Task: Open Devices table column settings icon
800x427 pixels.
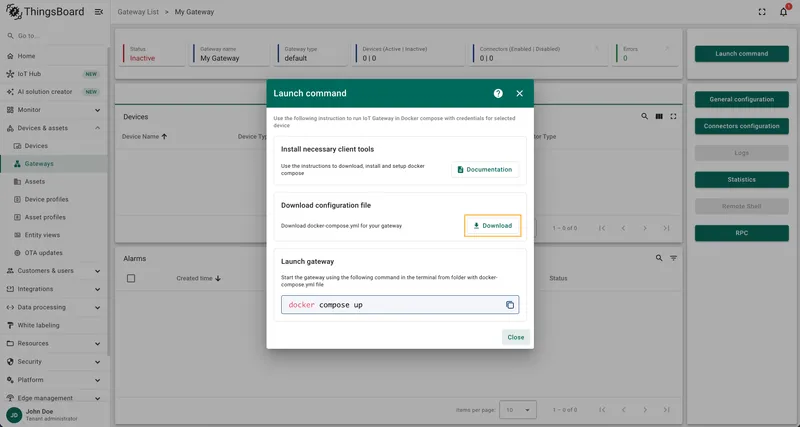Action: pyautogui.click(x=659, y=116)
